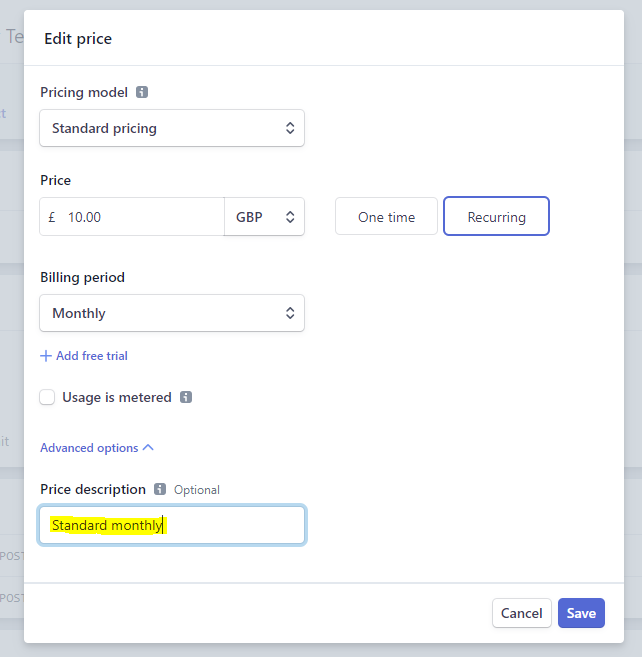The height and width of the screenshot is (657, 642).
Task: Click the Usage is metered label text
Action: [117, 397]
